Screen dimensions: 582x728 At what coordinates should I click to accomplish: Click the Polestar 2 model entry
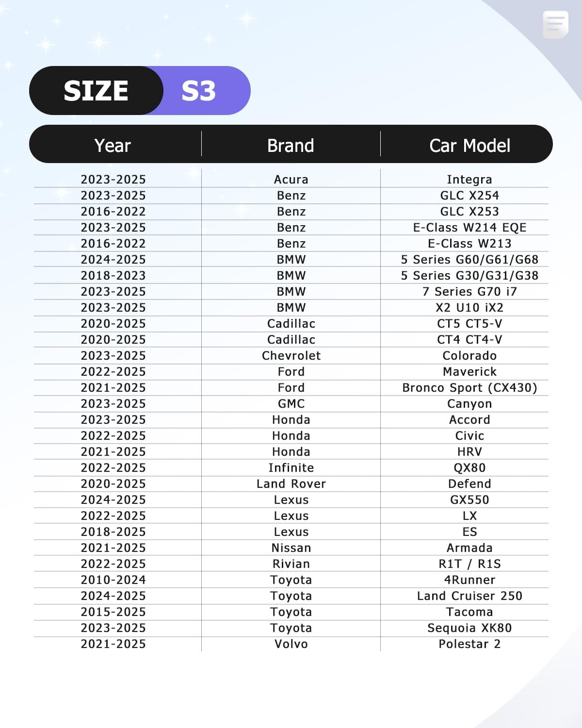click(469, 644)
